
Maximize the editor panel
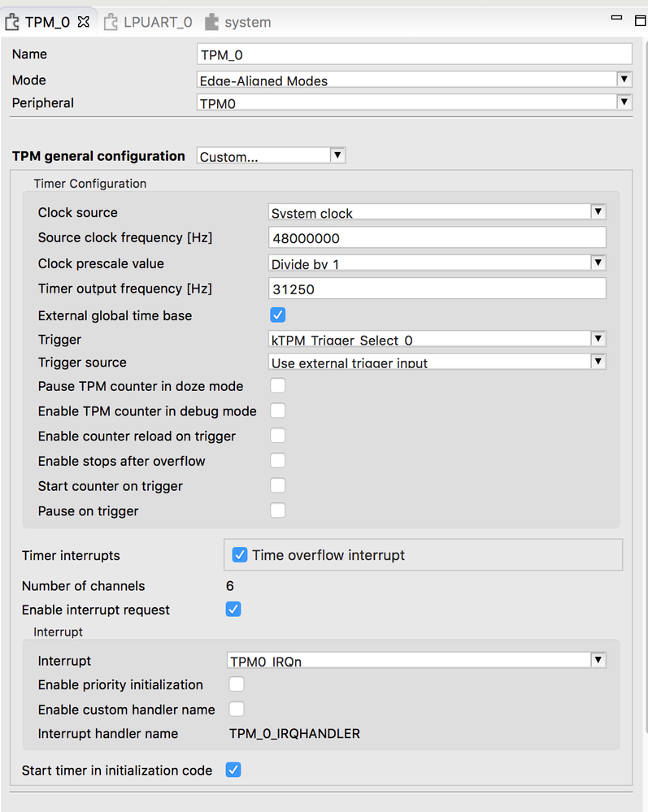[640, 21]
